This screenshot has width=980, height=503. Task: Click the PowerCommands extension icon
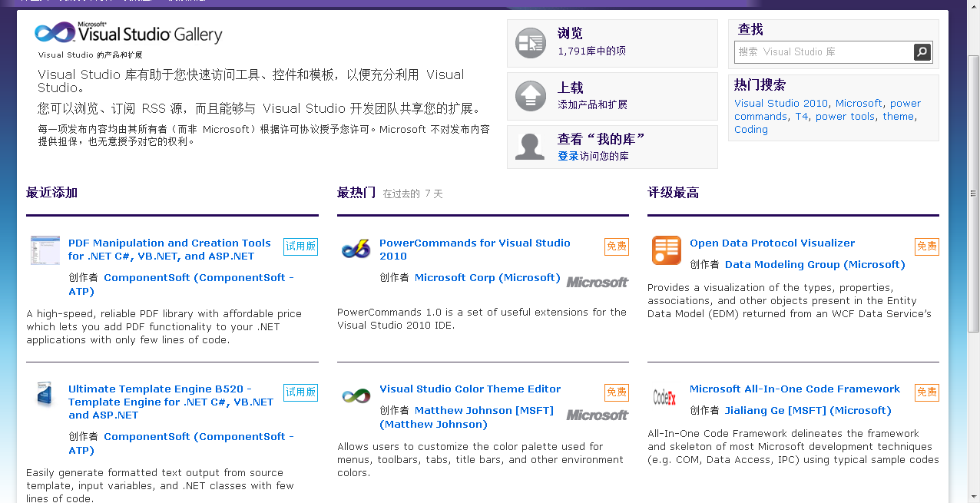point(356,249)
